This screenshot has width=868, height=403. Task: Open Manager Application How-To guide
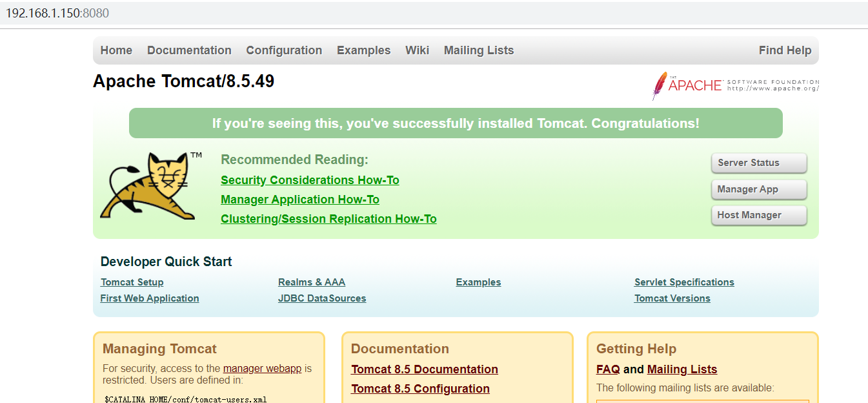(300, 199)
